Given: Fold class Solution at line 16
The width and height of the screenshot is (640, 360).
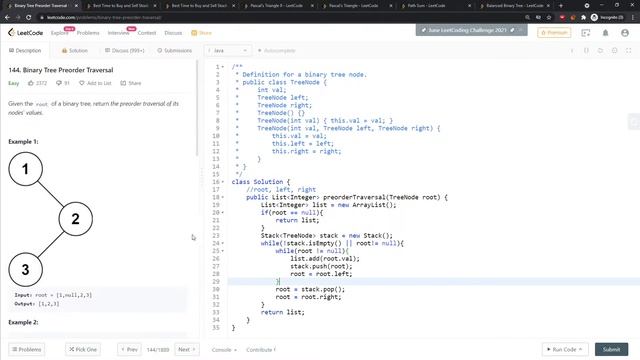Looking at the screenshot, I should [x=223, y=182].
